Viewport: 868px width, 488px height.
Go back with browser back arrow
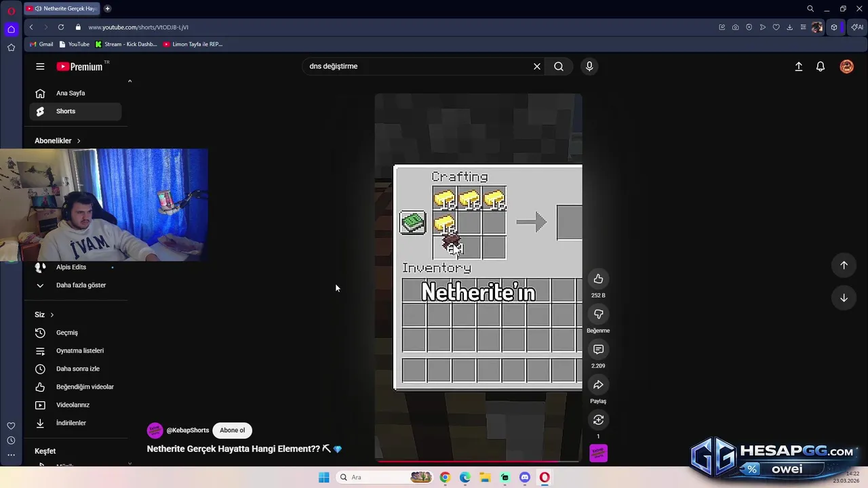(31, 27)
